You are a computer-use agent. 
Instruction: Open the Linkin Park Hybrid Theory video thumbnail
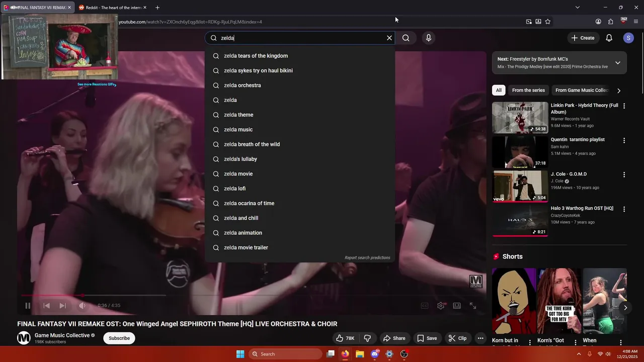(x=520, y=118)
